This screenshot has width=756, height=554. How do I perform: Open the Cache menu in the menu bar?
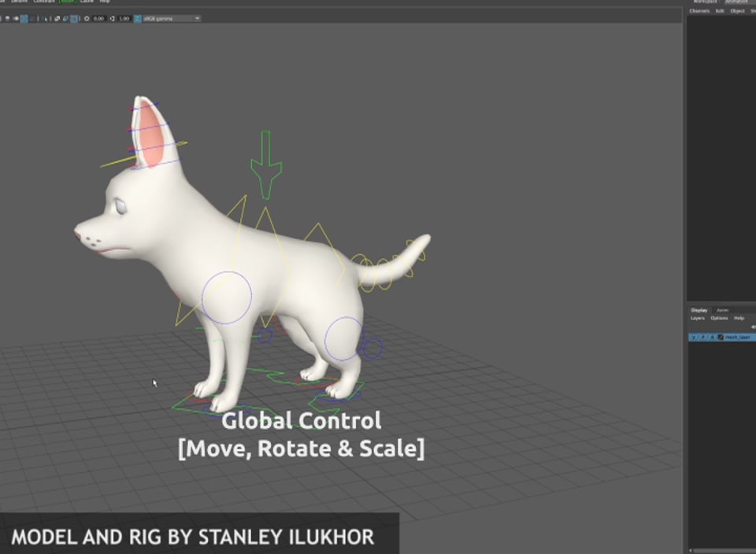tap(87, 2)
